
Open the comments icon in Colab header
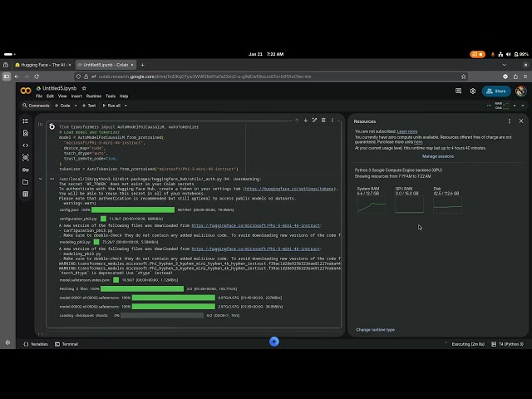[458, 91]
